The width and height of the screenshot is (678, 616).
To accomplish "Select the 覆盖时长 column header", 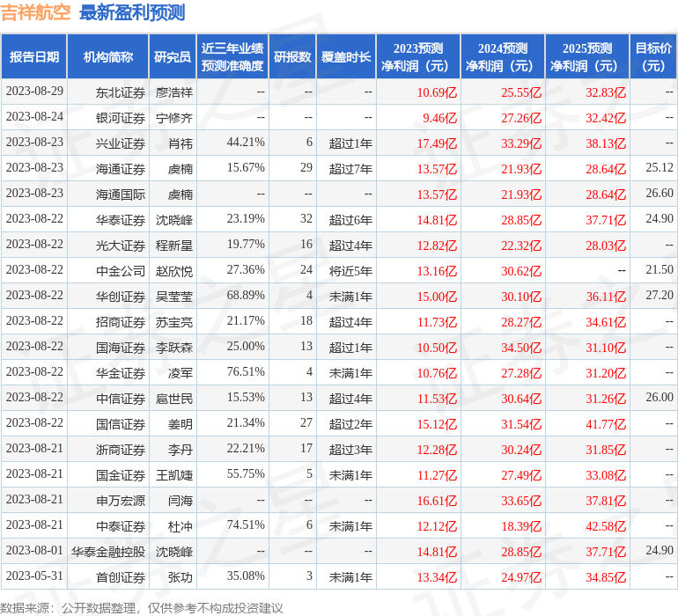I will pyautogui.click(x=346, y=56).
